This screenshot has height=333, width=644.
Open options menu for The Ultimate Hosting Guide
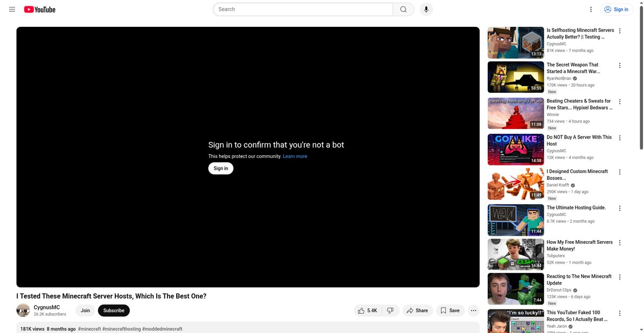(x=620, y=208)
